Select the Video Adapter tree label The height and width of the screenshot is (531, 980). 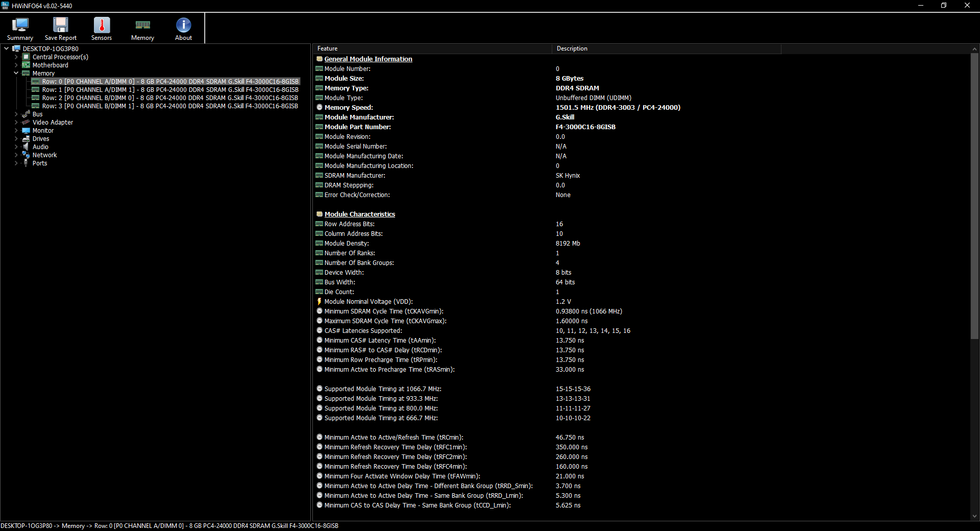53,122
